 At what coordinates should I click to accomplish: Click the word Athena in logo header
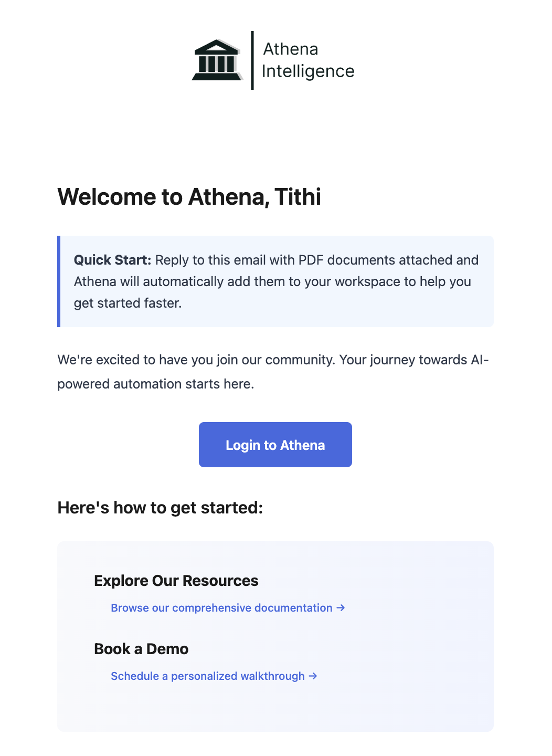(291, 49)
